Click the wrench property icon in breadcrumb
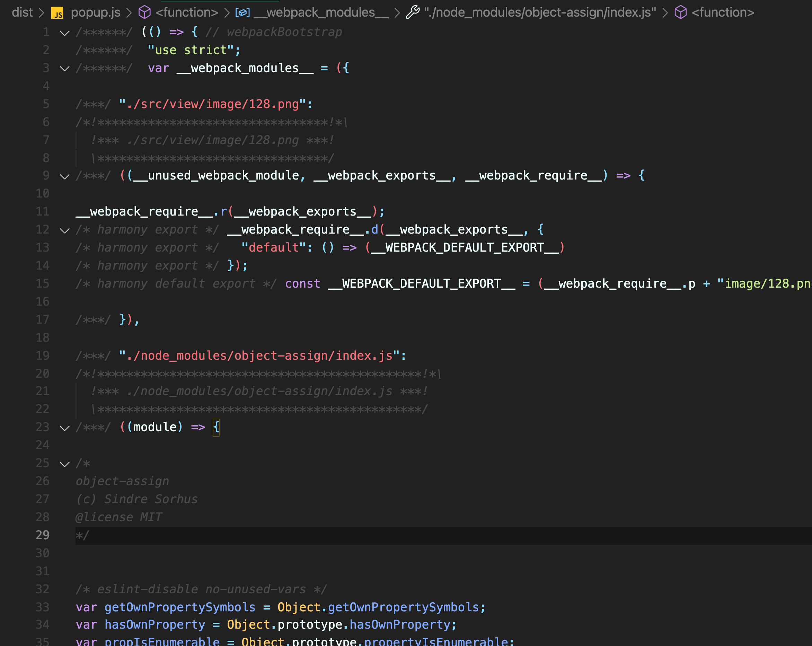This screenshot has width=812, height=646. pyautogui.click(x=413, y=12)
